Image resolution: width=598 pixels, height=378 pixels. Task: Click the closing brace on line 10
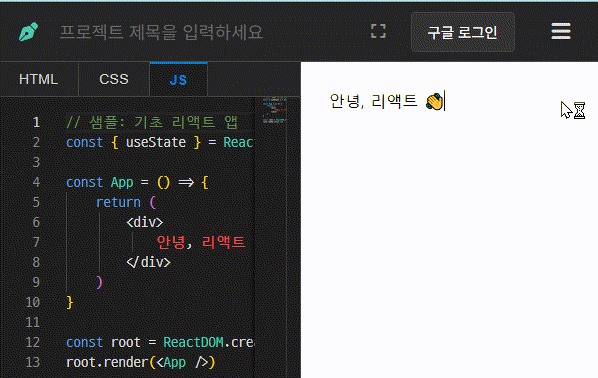[x=69, y=302]
